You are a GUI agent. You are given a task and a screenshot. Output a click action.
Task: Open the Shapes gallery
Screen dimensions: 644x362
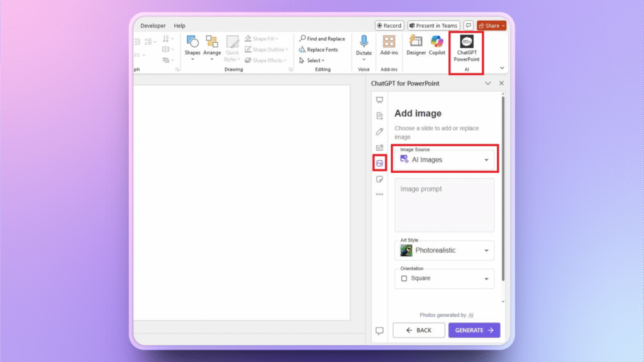pyautogui.click(x=192, y=45)
